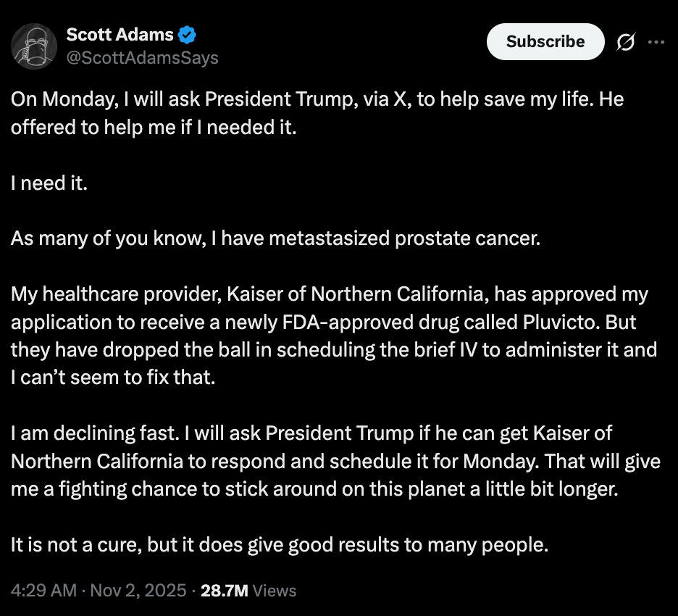Viewport: 678px width, 616px height.
Task: Open Scott Adams' profile avatar
Action: [32, 46]
